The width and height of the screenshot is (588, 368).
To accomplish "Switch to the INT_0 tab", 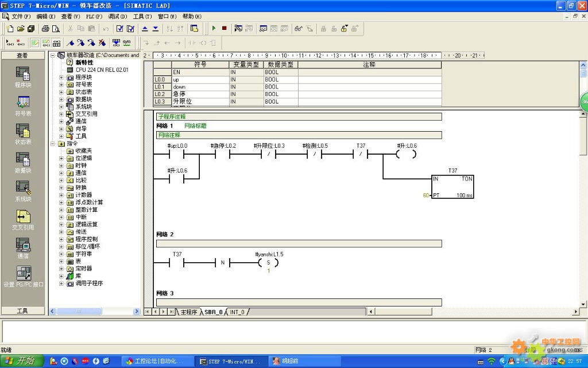I will (x=237, y=312).
